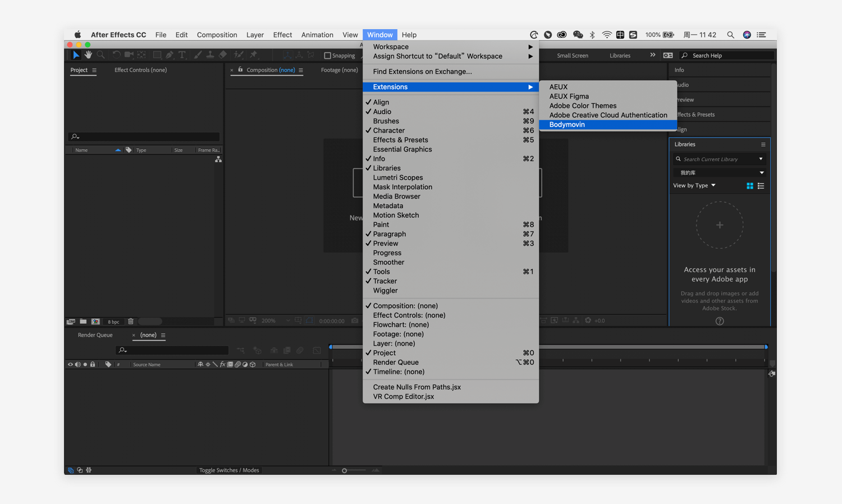Viewport: 842px width, 504px height.
Task: Select the Unified Camera tool
Action: (129, 55)
